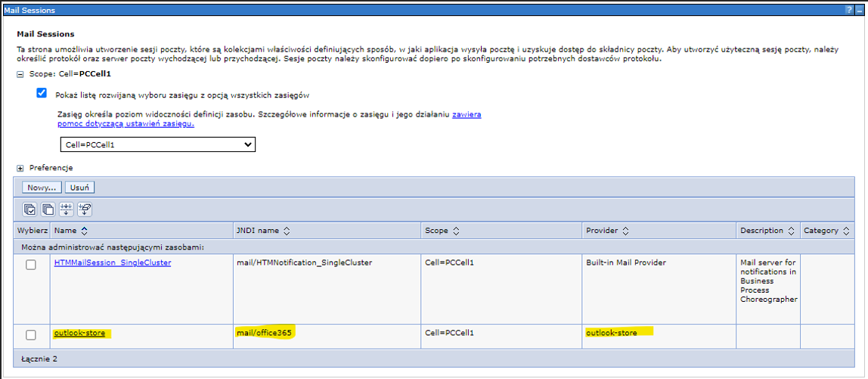Collapse the Mail Sessions panel with the minus icon
The width and height of the screenshot is (868, 379).
click(858, 10)
